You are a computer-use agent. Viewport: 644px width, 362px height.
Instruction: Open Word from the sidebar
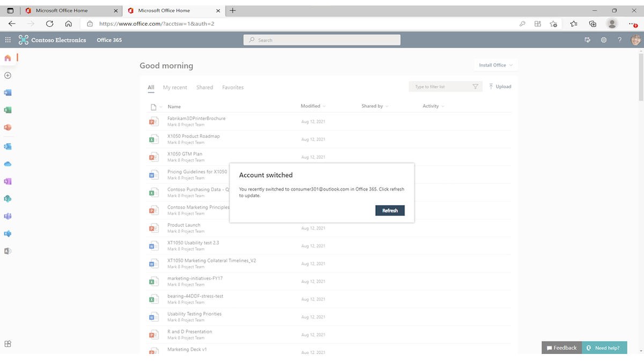(x=8, y=92)
